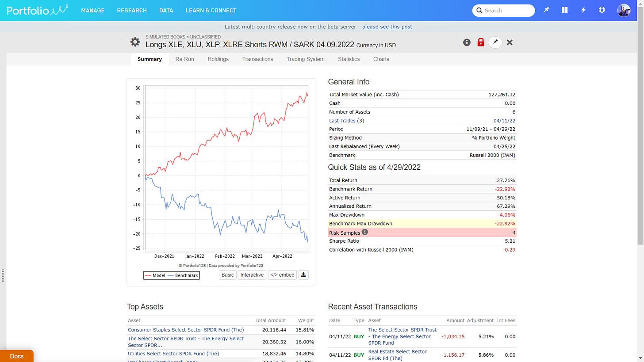Image resolution: width=644 pixels, height=362 pixels.
Task: Open Consumer Staples Select Sector SPDR Fund link
Action: (x=186, y=330)
